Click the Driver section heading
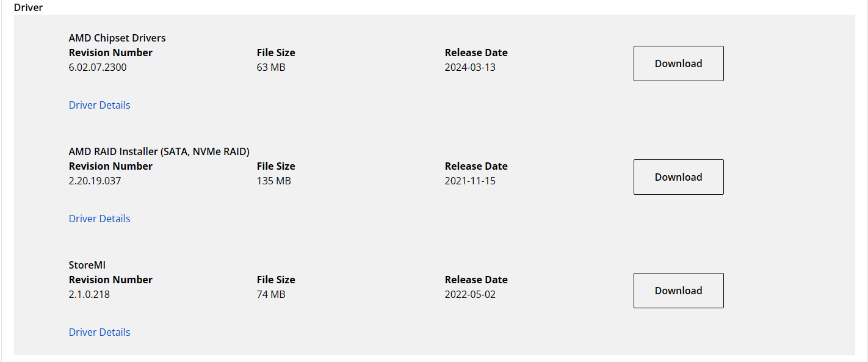The width and height of the screenshot is (868, 362). [x=28, y=8]
